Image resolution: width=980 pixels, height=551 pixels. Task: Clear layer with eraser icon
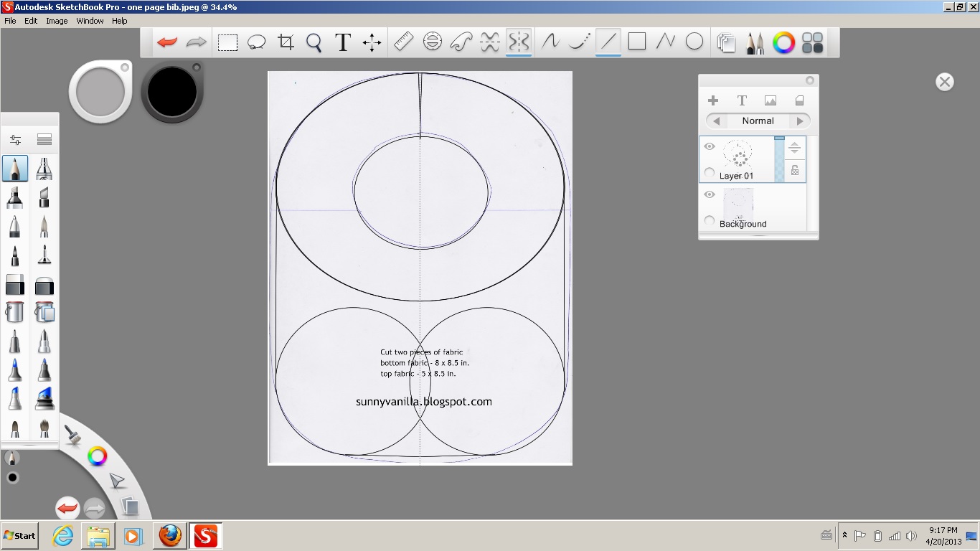[799, 100]
